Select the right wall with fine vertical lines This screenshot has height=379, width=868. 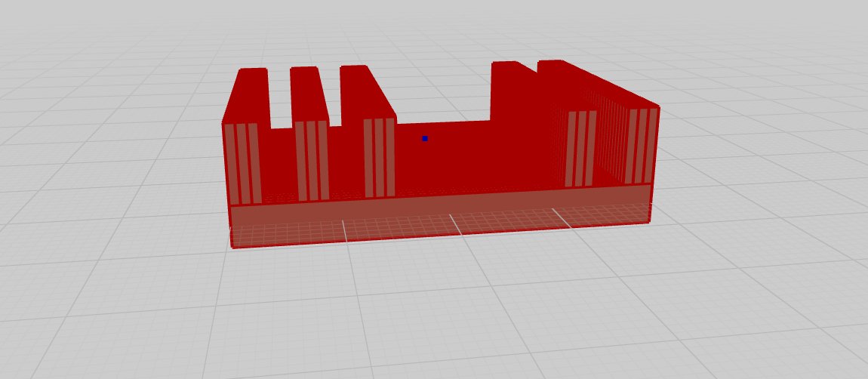(x=611, y=128)
